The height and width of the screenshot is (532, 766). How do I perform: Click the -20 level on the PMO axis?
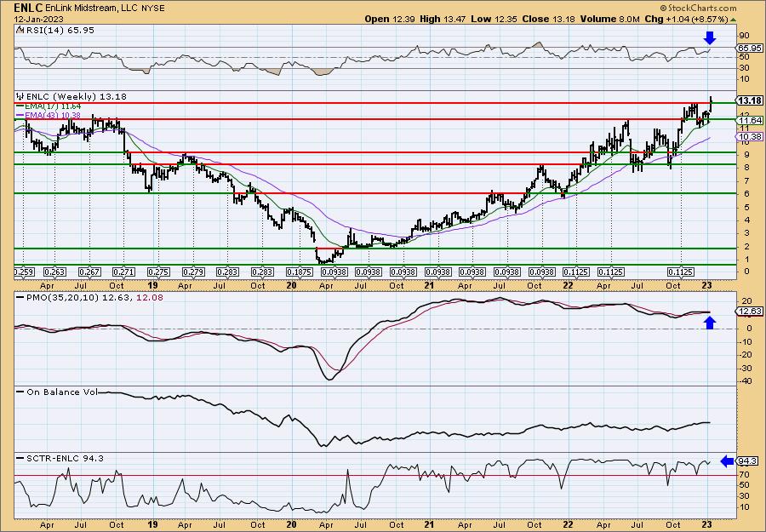[x=744, y=355]
